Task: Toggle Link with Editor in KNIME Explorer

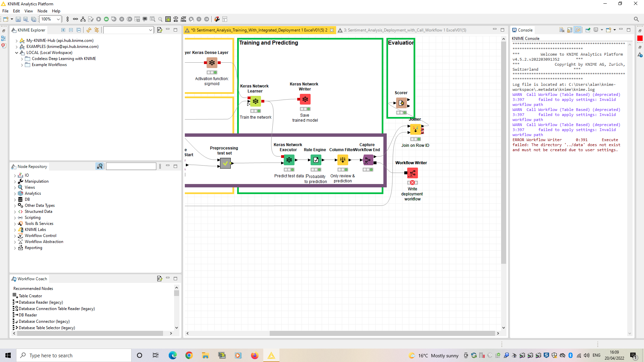Action: (x=97, y=30)
